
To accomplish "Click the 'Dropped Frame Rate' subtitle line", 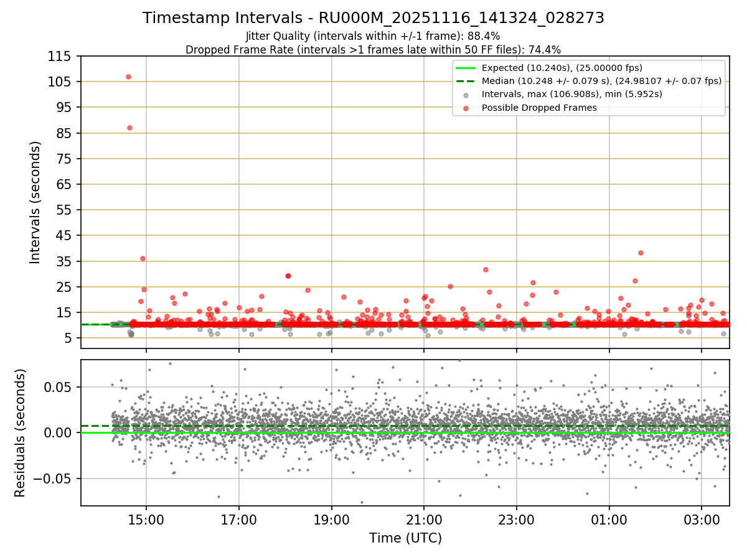I will click(x=373, y=50).
